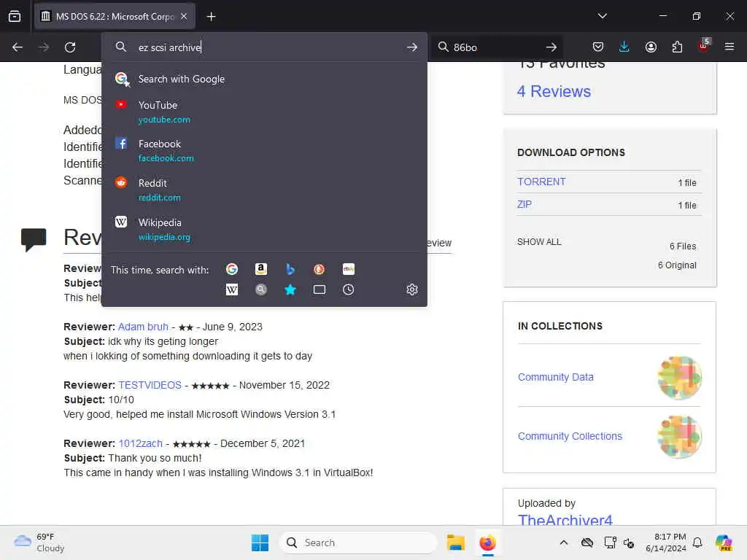Open a new browser tab
This screenshot has height=560, width=747.
(x=211, y=17)
